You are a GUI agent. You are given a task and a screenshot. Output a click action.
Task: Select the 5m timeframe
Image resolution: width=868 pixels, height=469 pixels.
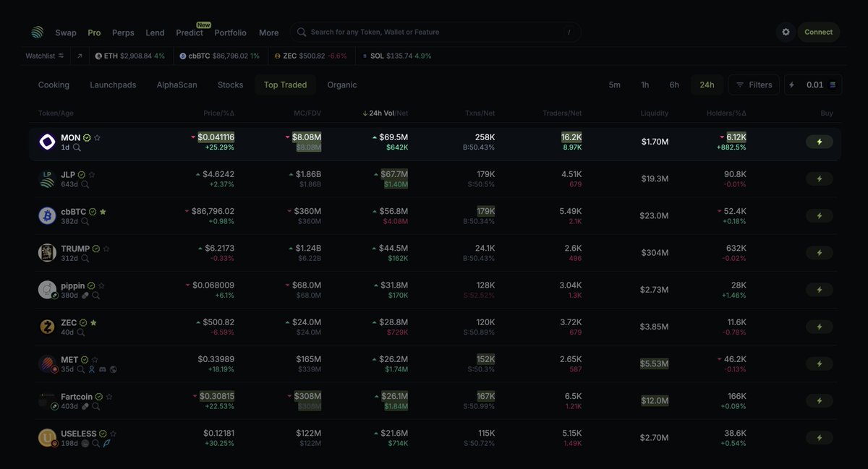pos(614,85)
